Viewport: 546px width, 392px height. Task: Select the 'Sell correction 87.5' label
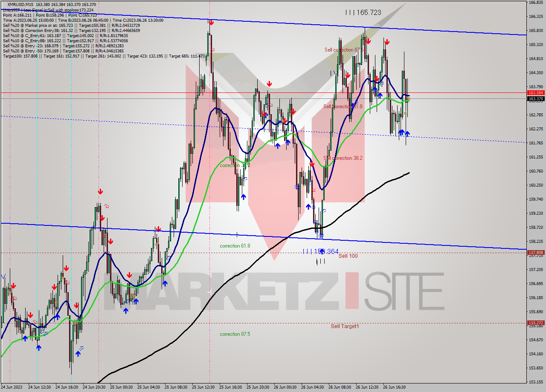[344, 50]
